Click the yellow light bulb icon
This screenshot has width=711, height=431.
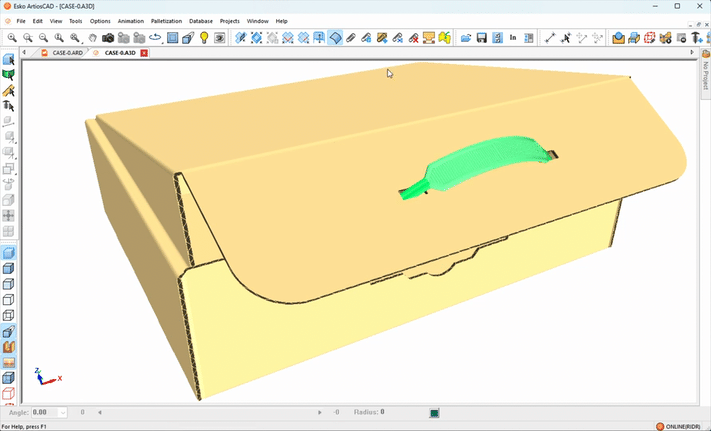[x=204, y=38]
